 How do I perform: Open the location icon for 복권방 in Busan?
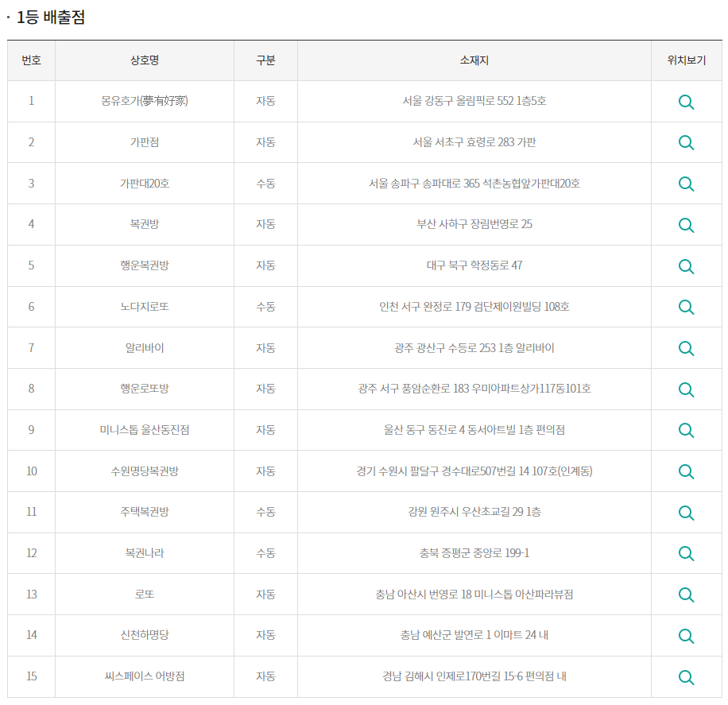(x=685, y=224)
